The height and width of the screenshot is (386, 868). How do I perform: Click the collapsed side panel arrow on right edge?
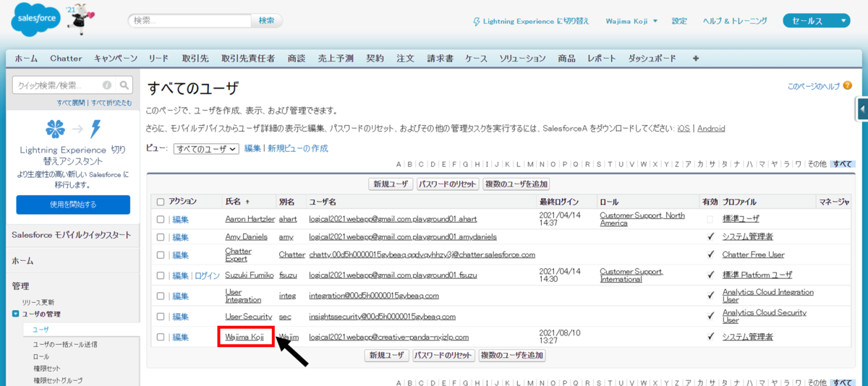tap(862, 109)
